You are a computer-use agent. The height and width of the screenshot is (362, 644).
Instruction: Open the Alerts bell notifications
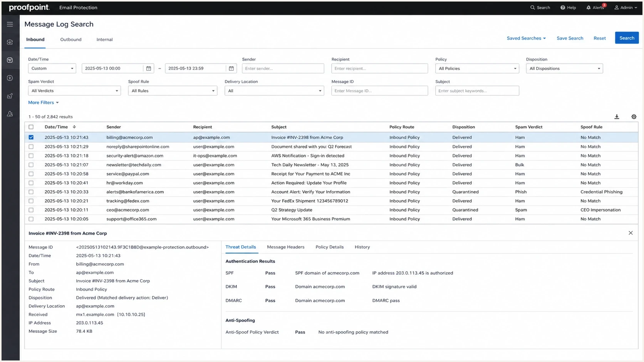595,8
